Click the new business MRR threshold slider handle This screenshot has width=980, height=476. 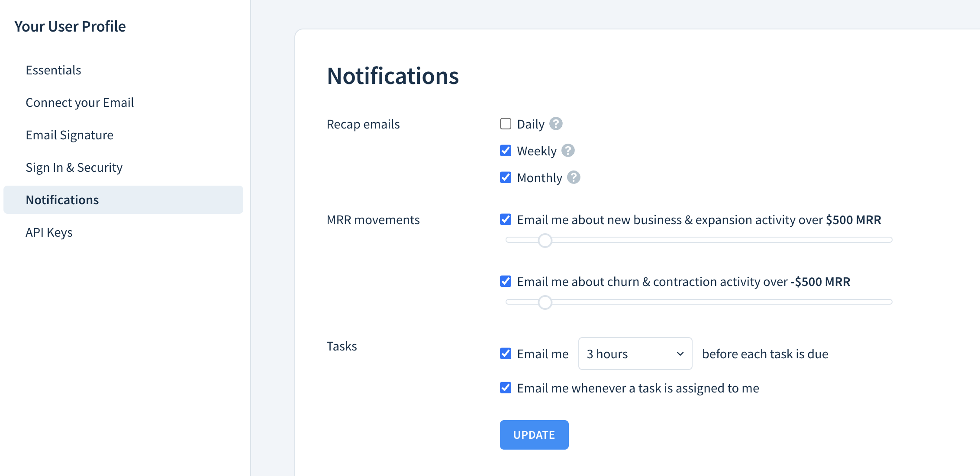click(x=545, y=240)
